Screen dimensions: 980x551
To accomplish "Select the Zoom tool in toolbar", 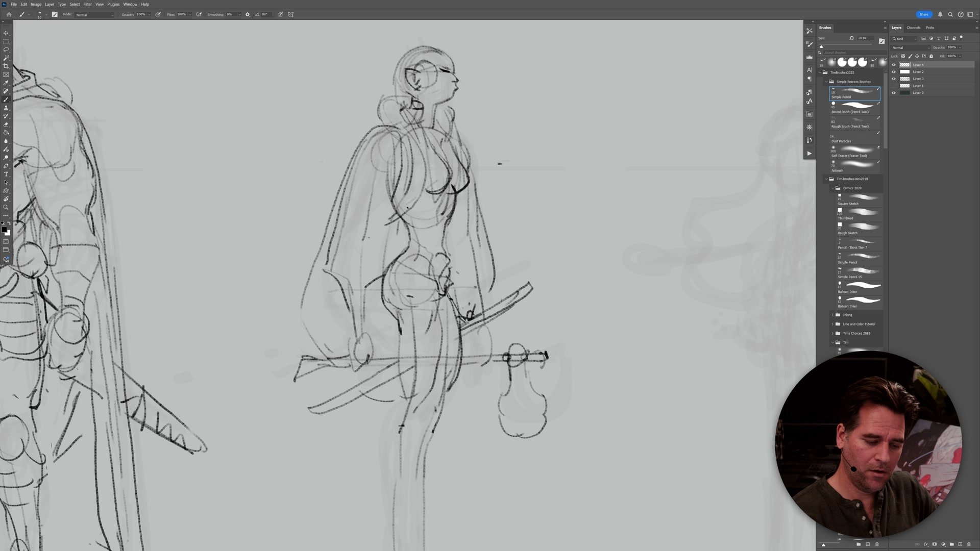I will [x=6, y=207].
